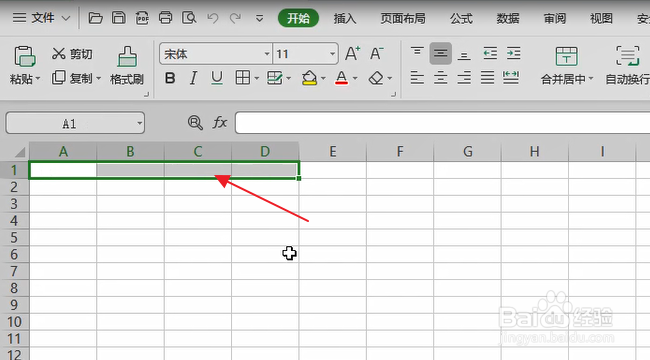Screen dimensions: 650x360
Task: Click the zoom magnifier icon by formula bar
Action: click(x=195, y=123)
